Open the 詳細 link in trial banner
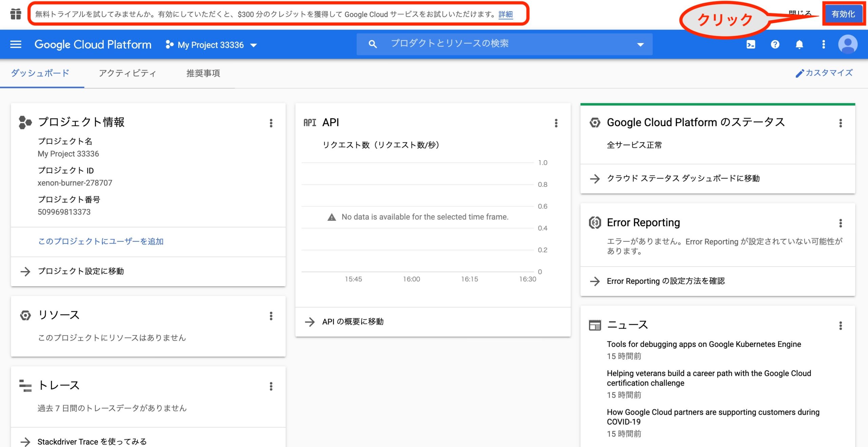This screenshot has height=447, width=868. tap(506, 14)
